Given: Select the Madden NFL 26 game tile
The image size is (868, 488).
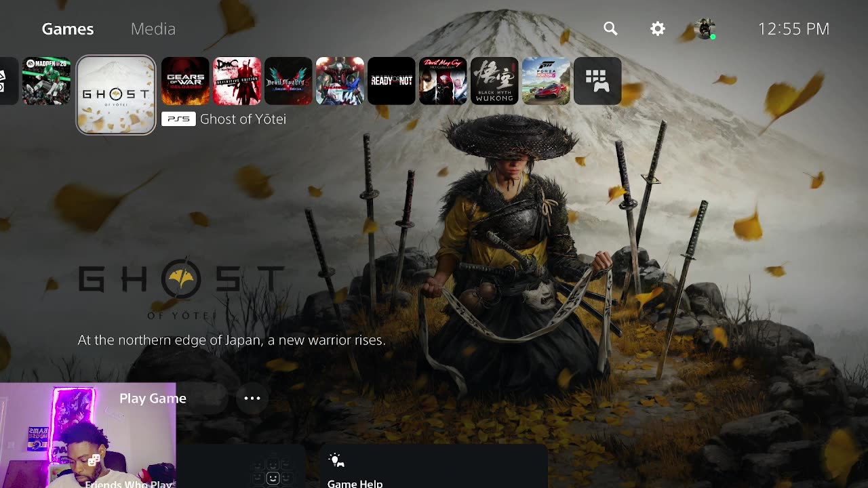Looking at the screenshot, I should click(46, 81).
